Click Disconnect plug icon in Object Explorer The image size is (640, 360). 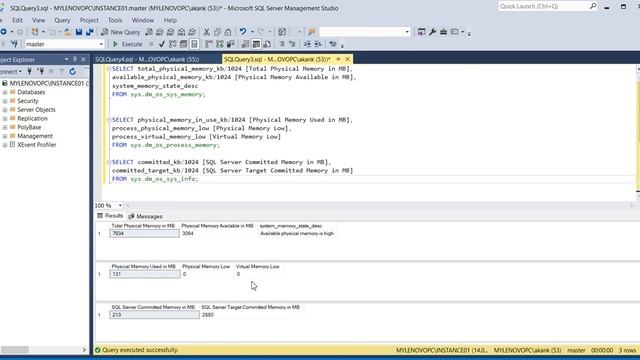pos(40,71)
